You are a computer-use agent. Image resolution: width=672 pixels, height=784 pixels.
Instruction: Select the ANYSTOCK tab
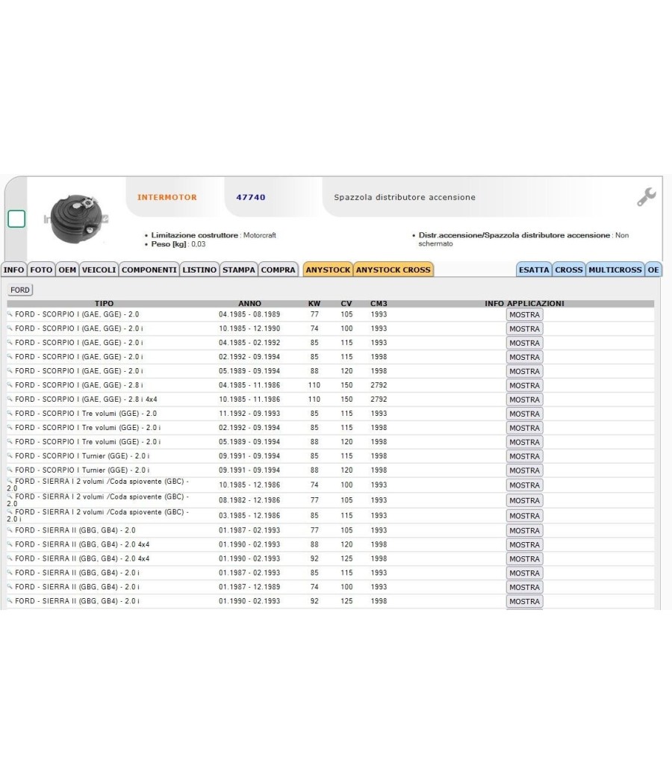[x=328, y=270]
